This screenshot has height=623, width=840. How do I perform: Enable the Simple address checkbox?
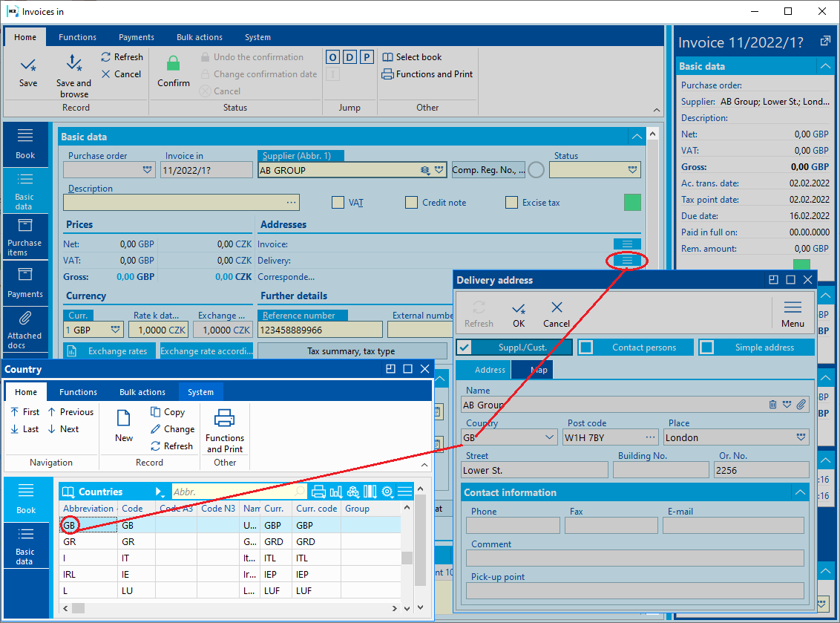707,348
